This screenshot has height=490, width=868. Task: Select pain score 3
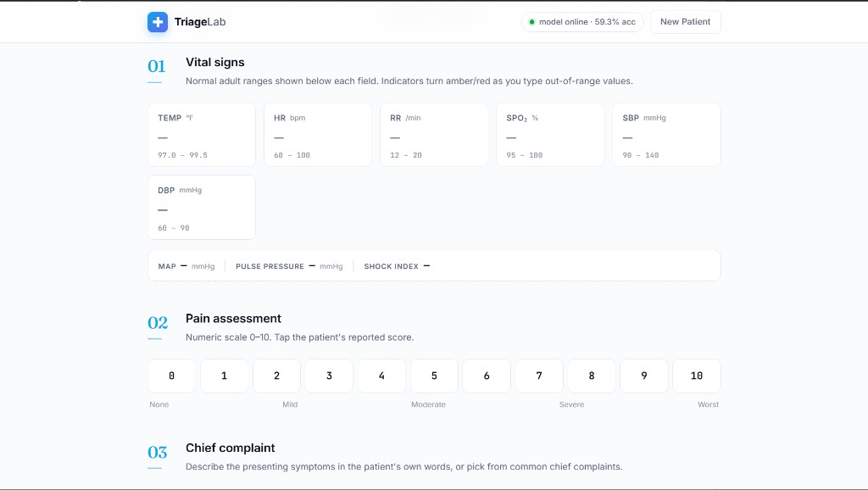point(329,376)
